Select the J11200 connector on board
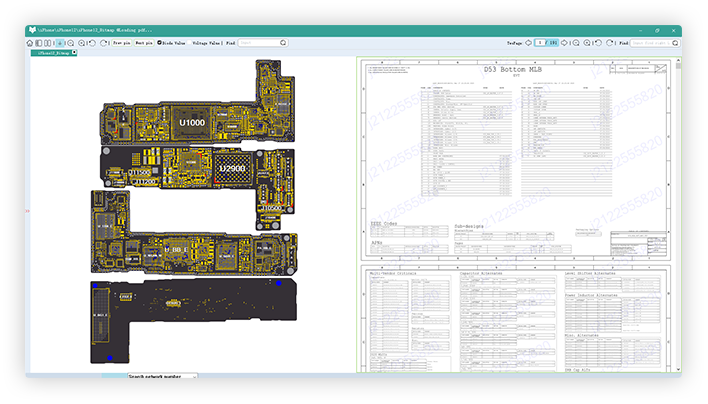Image resolution: width=708 pixels, height=404 pixels. tap(145, 181)
